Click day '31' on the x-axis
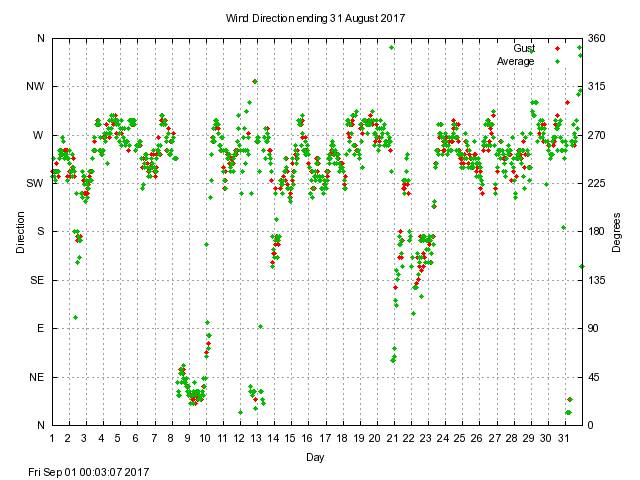The image size is (640, 480). [564, 438]
